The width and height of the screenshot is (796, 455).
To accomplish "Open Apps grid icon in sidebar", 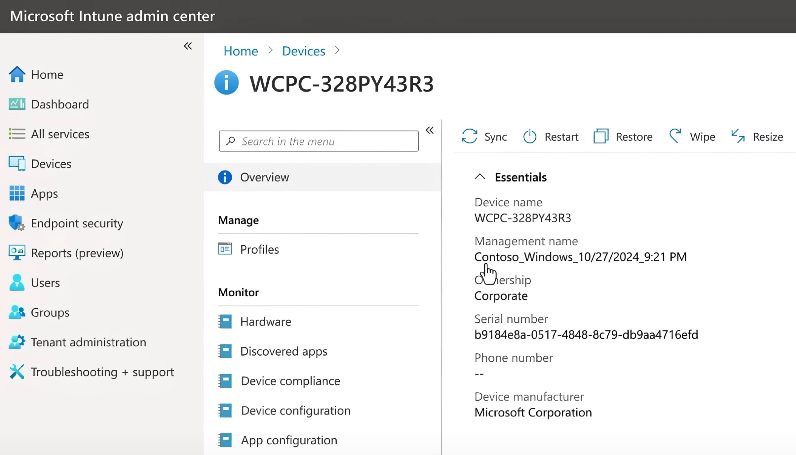I will tap(16, 194).
